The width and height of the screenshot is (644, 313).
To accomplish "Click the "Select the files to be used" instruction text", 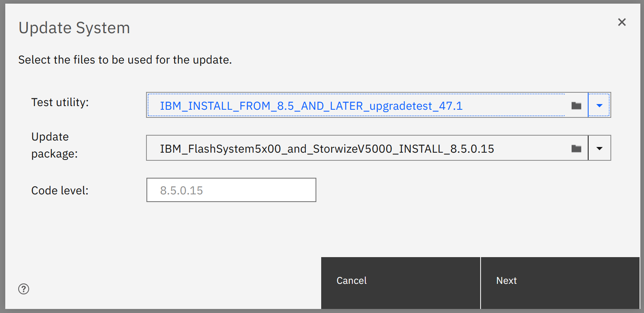I will tap(125, 60).
